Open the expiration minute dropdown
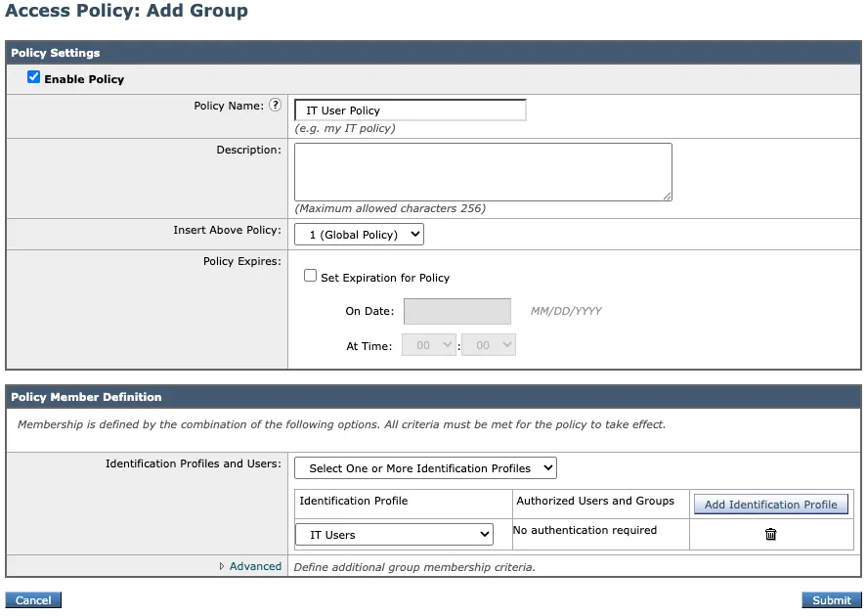Screen dimensions: 867x616 tap(488, 345)
